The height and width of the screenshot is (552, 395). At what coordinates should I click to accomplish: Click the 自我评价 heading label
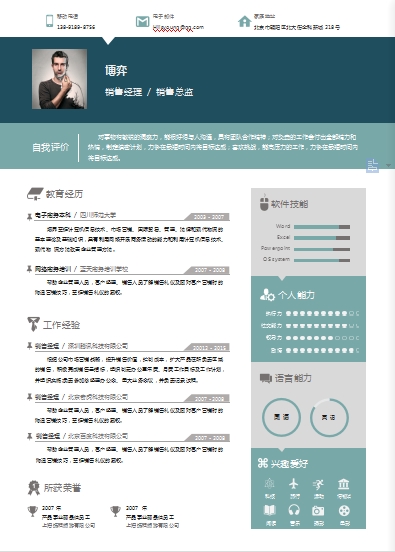pyautogui.click(x=51, y=147)
